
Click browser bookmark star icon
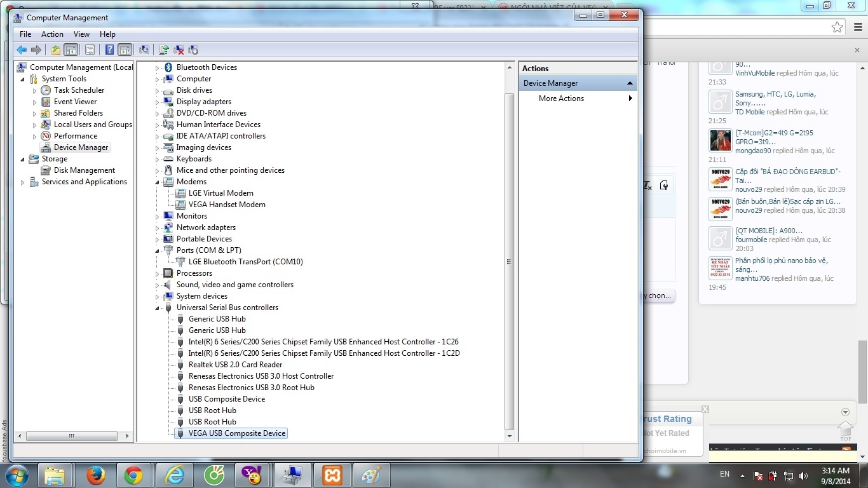(x=837, y=27)
